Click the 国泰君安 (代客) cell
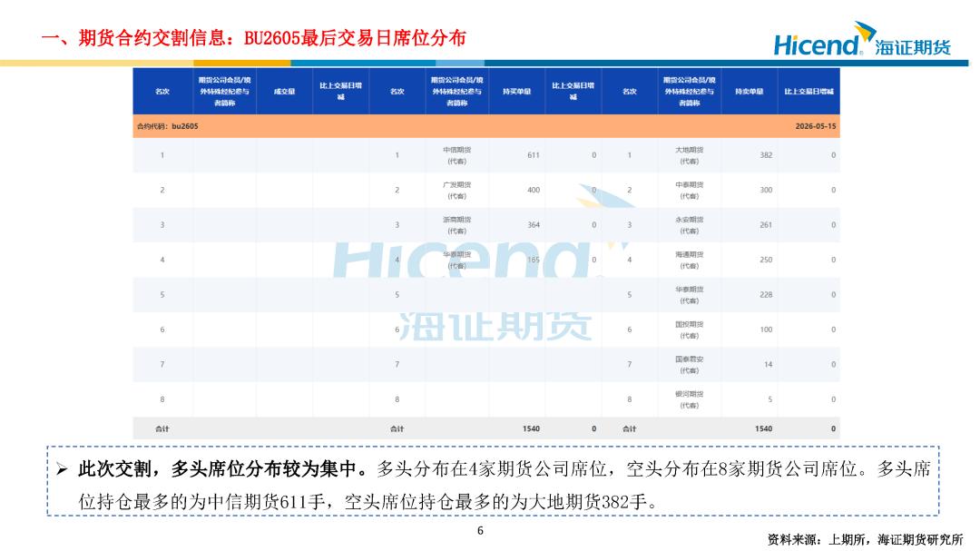The image size is (980, 551). tap(690, 365)
